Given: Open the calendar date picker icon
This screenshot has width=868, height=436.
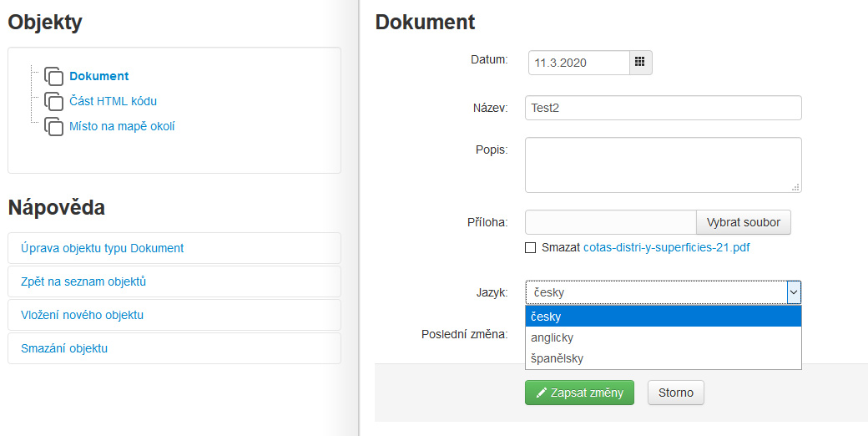Looking at the screenshot, I should (640, 63).
